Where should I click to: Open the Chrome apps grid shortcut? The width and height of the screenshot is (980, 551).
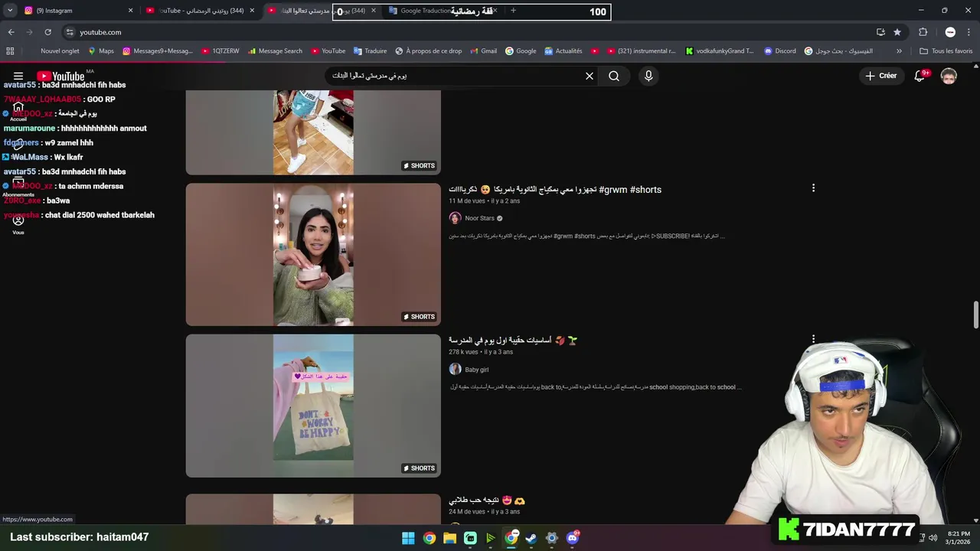pyautogui.click(x=10, y=51)
